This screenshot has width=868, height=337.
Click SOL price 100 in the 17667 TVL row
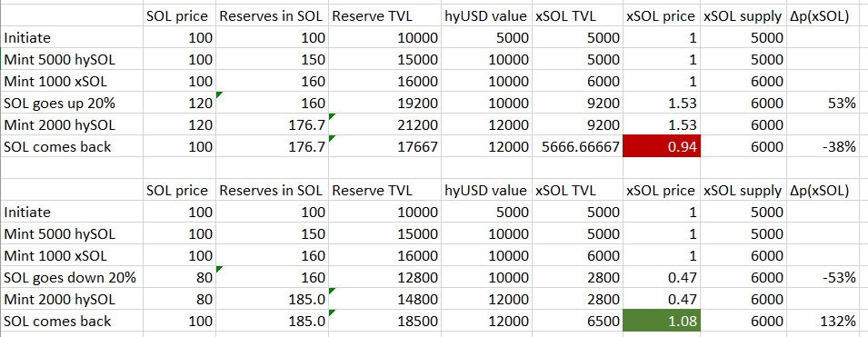(x=179, y=146)
